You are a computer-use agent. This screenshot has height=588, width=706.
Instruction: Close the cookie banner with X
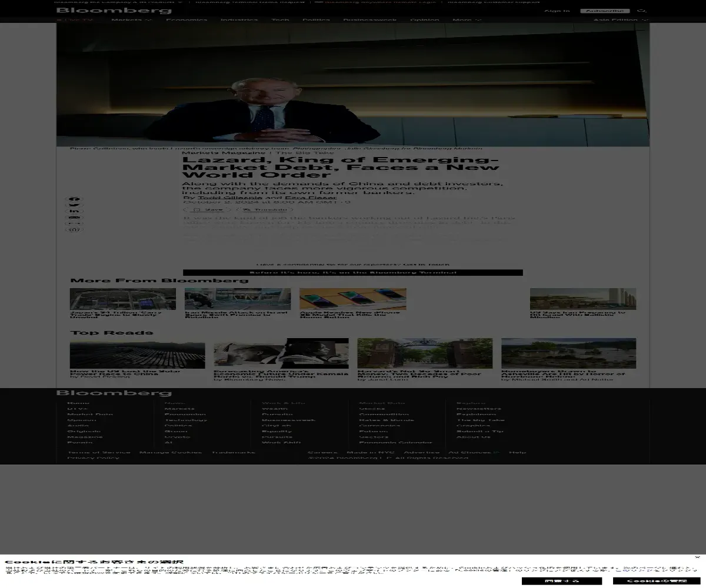[697, 557]
